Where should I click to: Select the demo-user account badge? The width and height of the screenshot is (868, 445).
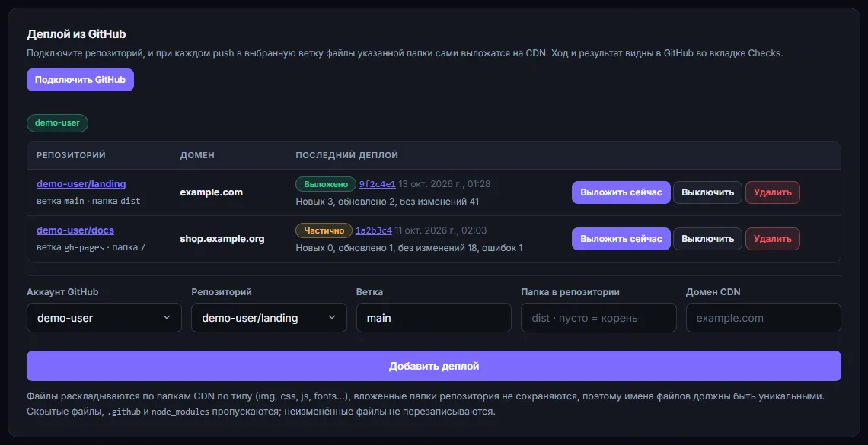[x=58, y=122]
